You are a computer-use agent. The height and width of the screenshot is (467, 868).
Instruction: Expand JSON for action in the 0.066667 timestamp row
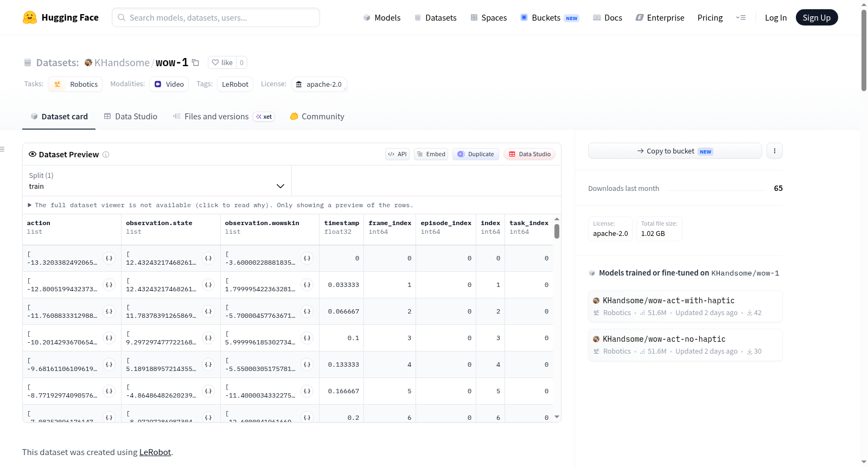click(x=109, y=311)
